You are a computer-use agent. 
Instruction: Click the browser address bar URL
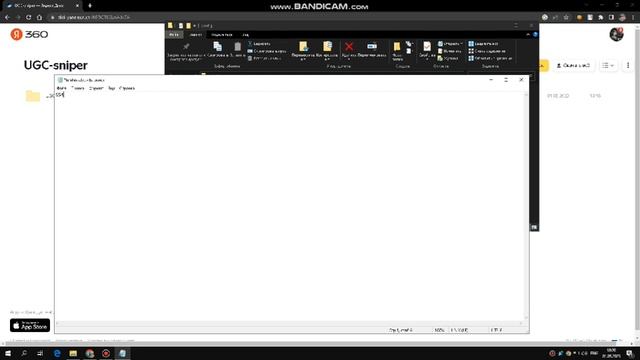(94, 17)
